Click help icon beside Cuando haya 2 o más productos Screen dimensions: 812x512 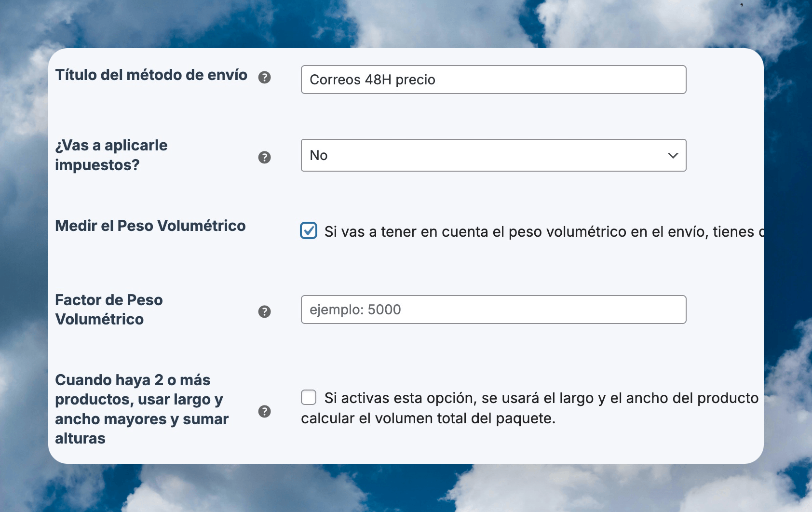tap(264, 411)
